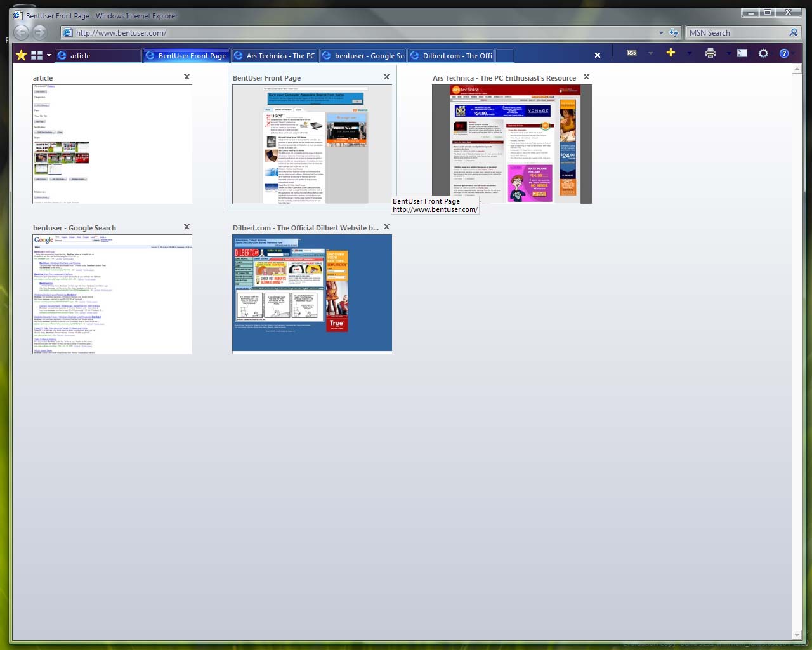Click the scroll down arrow of the vertical scrollbar
The image size is (812, 650).
coord(797,635)
